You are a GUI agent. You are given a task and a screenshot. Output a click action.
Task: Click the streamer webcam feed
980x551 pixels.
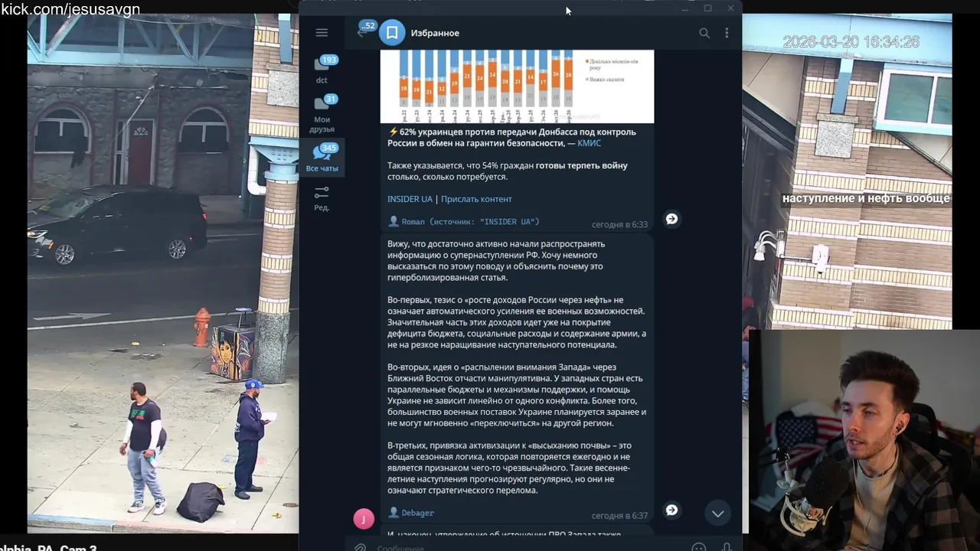click(864, 440)
